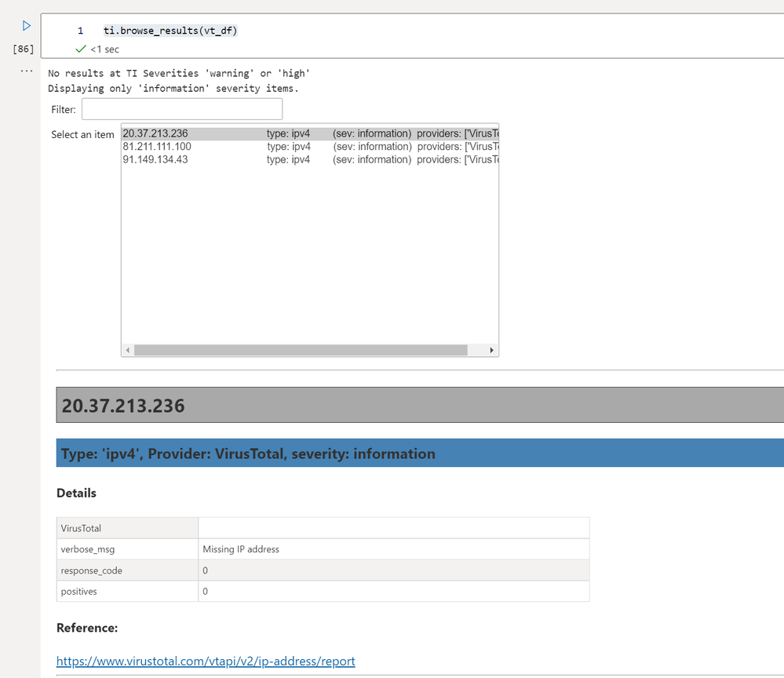Click the 'Select an item' label
784x678 pixels.
(x=82, y=134)
